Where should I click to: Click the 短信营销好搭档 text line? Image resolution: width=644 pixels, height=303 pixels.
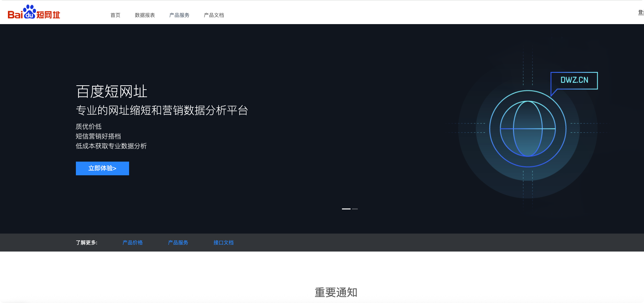[99, 136]
